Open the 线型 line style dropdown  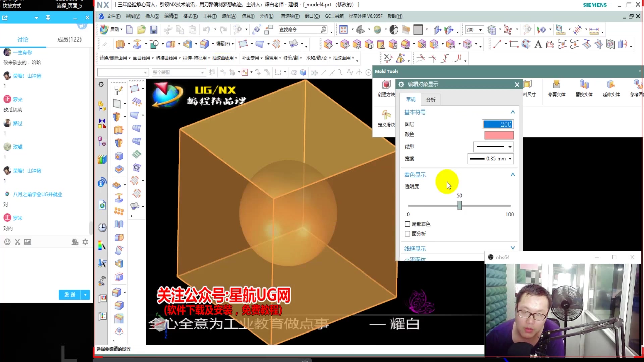click(510, 147)
